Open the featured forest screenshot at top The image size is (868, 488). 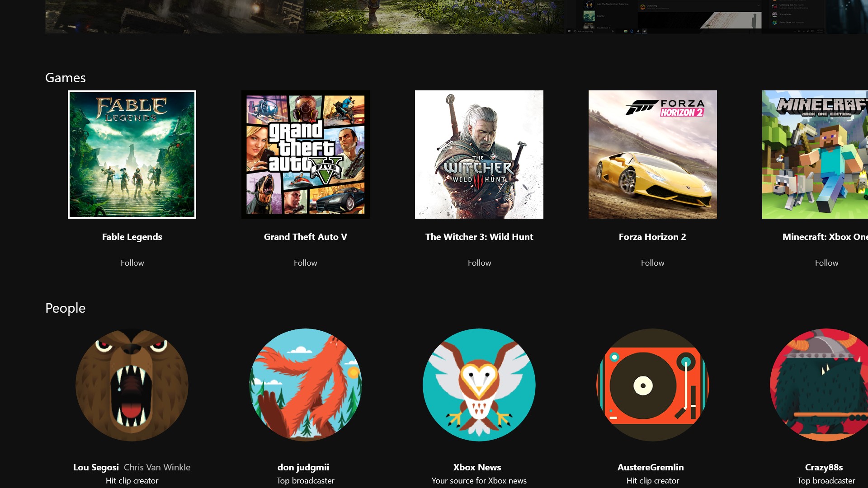434,16
